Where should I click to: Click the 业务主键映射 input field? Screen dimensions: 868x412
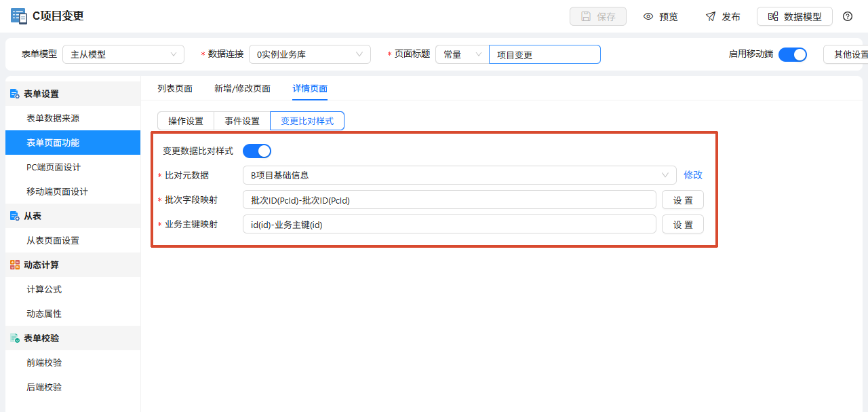(x=450, y=224)
